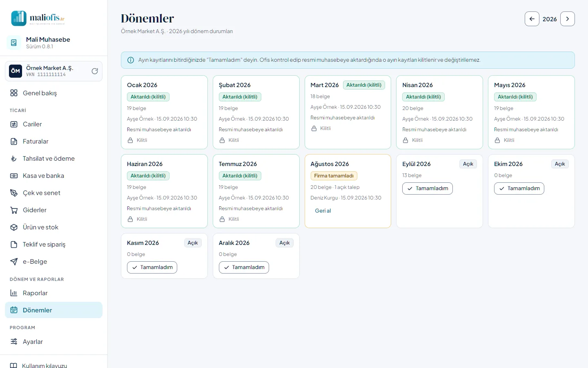Click the Kasa ve banka icon
Screen dimensions: 588x368
click(14, 176)
